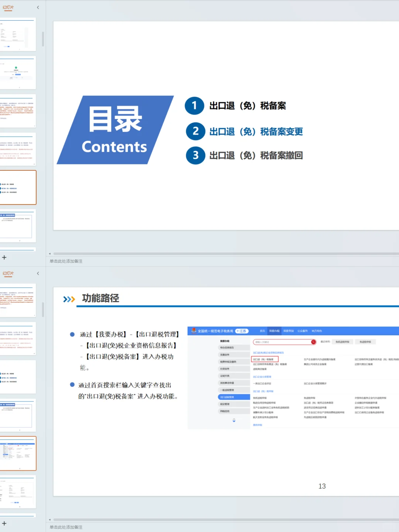399x532 pixels.
Task: Click the plus icon to add a new slide
Action: 4,257
